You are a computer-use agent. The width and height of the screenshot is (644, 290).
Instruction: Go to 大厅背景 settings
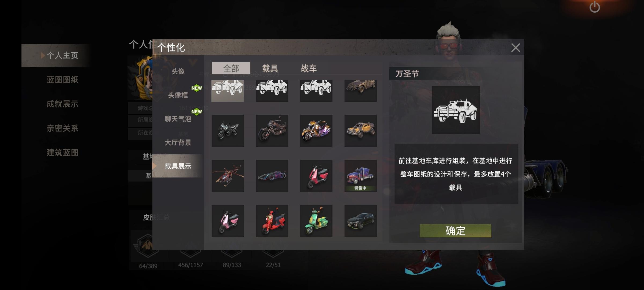coord(178,142)
